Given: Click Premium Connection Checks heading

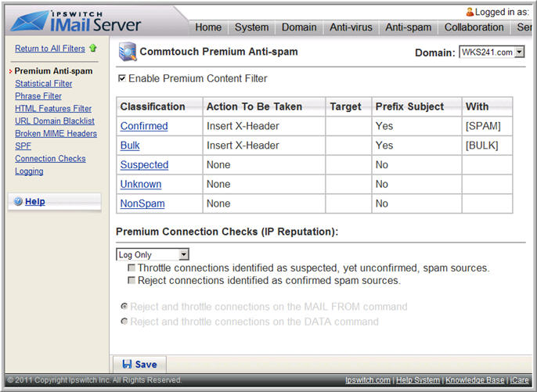Looking at the screenshot, I should (227, 232).
